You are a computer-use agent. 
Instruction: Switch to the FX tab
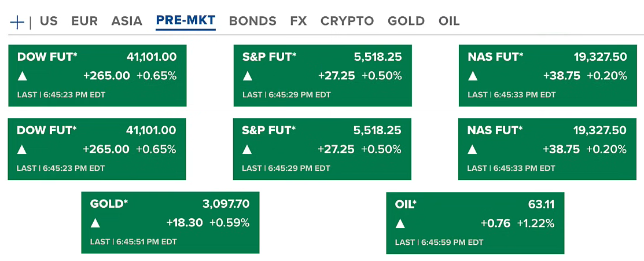point(299,21)
